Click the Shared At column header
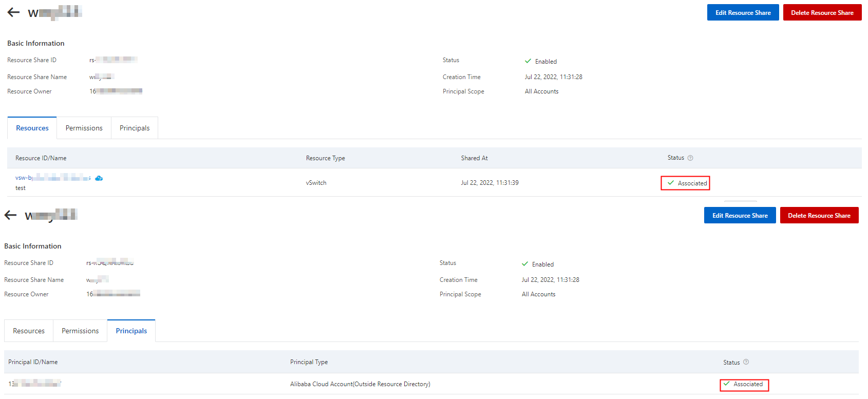The height and width of the screenshot is (399, 868). 474,158
